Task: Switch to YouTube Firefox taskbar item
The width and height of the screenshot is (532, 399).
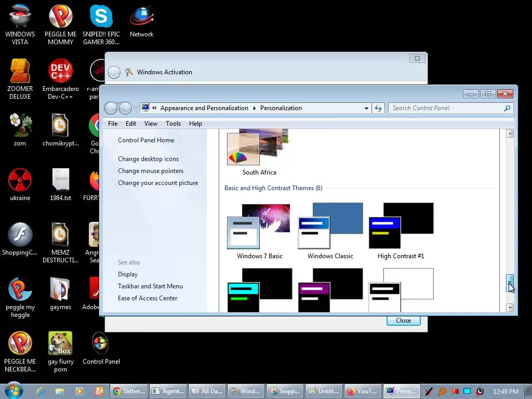Action: click(x=363, y=391)
